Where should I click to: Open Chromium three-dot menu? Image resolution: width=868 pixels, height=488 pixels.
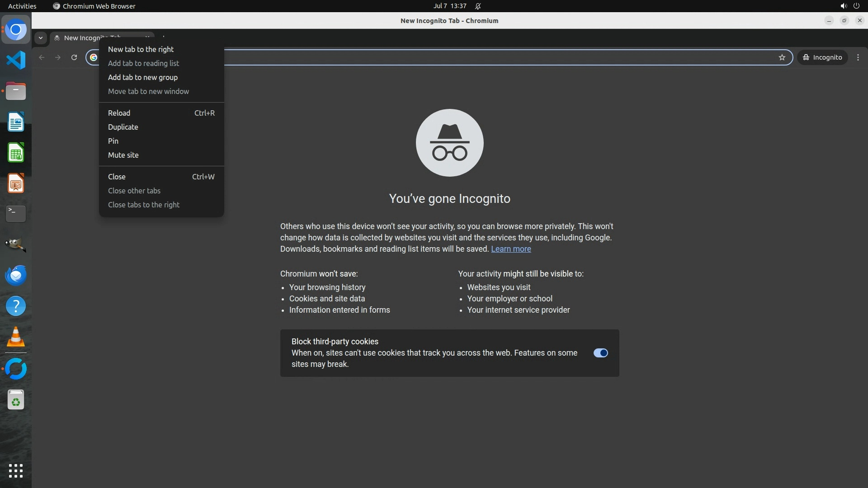point(858,57)
